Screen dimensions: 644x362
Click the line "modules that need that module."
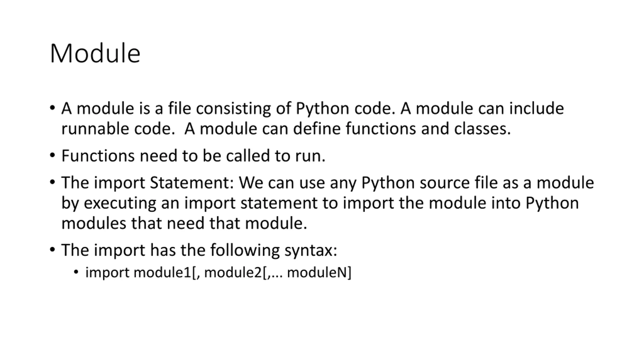[x=184, y=223]
